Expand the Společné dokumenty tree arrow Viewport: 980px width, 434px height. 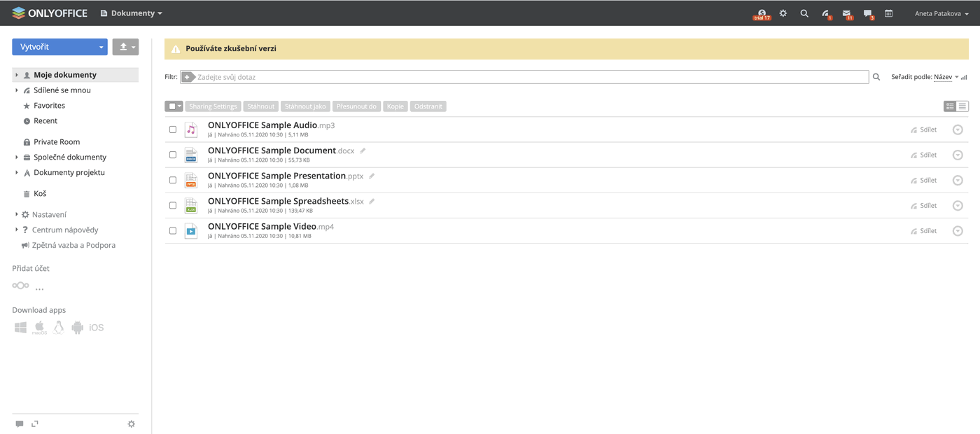tap(17, 157)
